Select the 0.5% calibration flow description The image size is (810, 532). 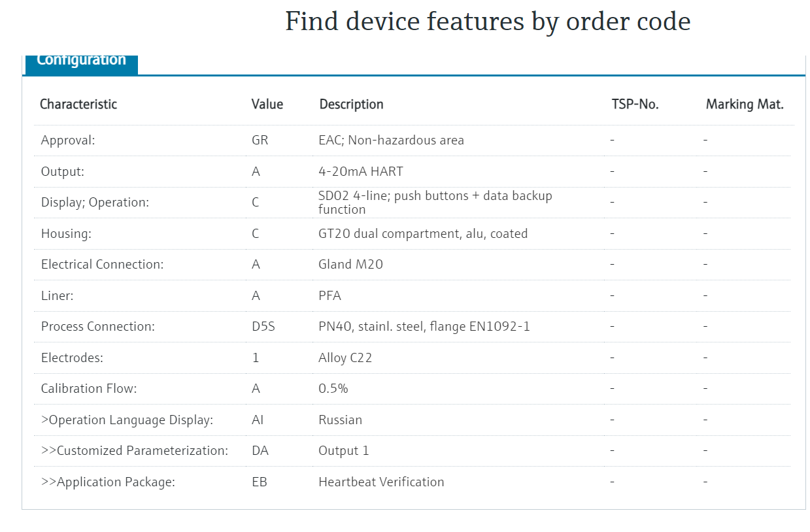click(333, 388)
